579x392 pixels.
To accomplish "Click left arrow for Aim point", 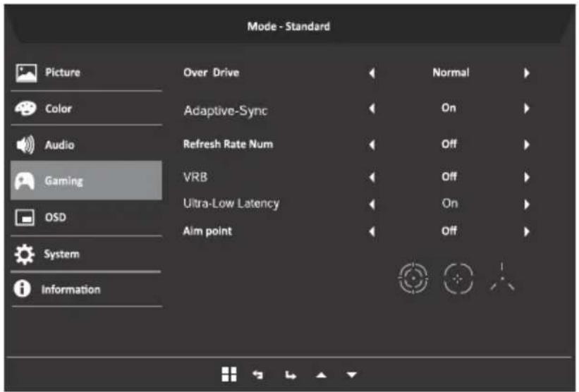I will [372, 232].
